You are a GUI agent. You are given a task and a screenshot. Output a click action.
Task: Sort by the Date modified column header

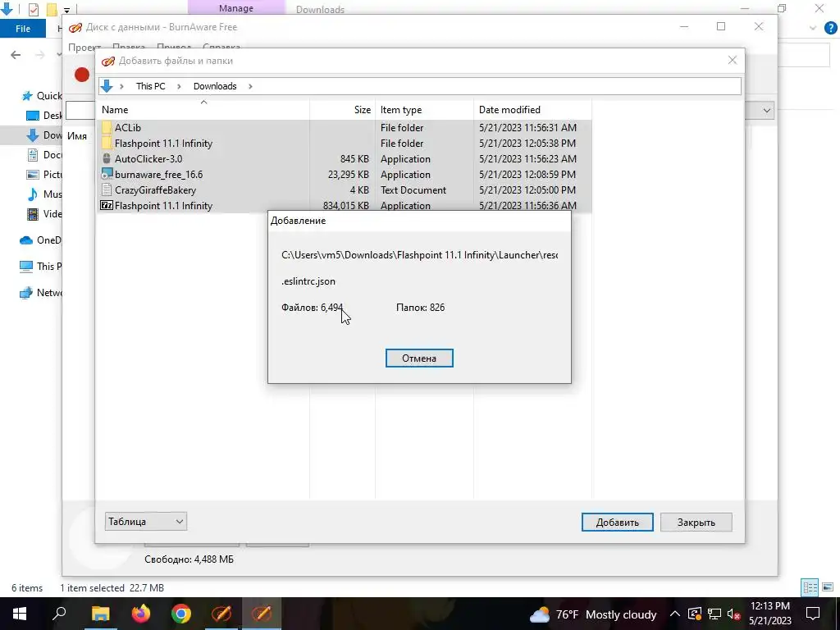[532, 109]
